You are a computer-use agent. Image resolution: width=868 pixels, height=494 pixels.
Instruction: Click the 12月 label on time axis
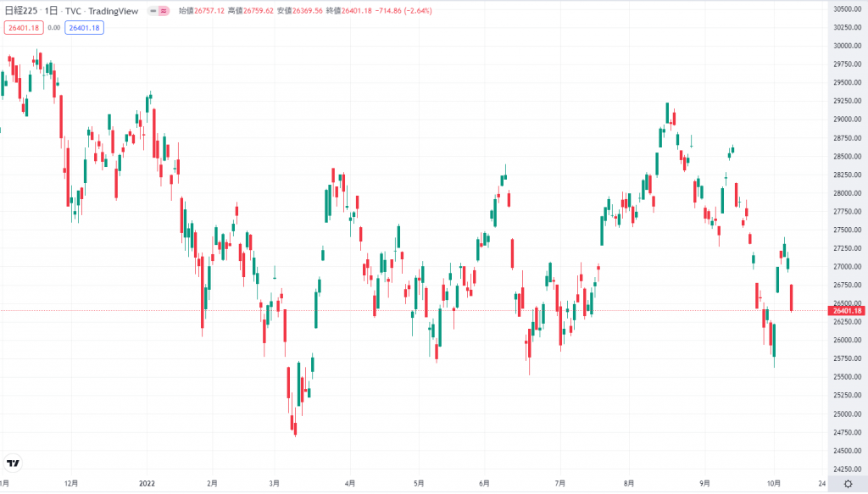pyautogui.click(x=71, y=484)
